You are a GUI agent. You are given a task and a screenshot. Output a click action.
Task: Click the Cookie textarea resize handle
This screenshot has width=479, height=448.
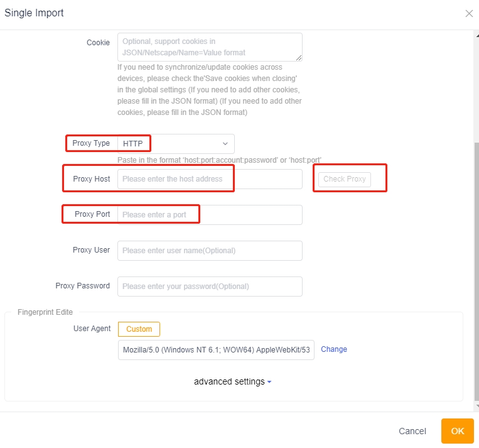click(299, 58)
